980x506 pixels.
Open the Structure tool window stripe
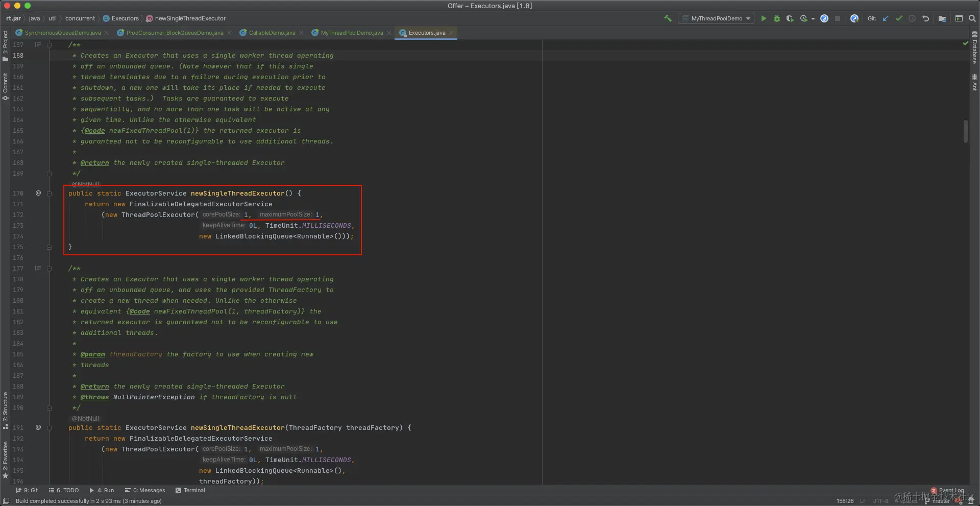pos(5,411)
